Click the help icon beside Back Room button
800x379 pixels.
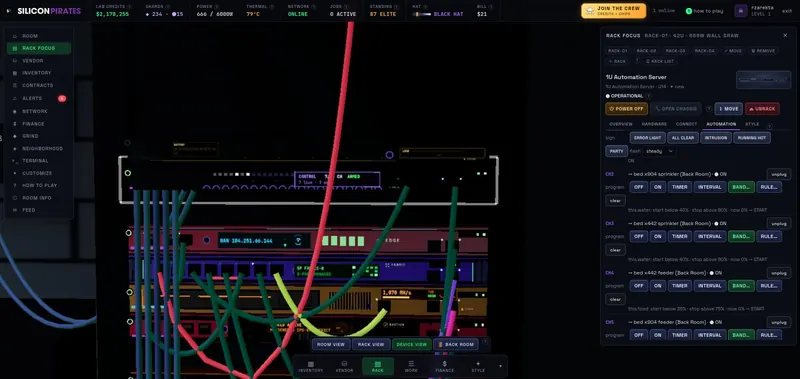point(485,342)
